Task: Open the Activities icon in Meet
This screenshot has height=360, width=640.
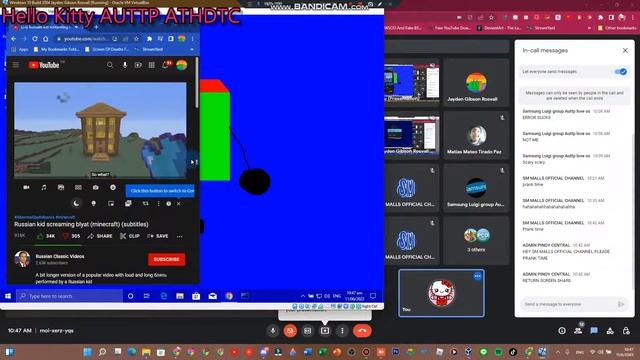Action: pos(610,331)
